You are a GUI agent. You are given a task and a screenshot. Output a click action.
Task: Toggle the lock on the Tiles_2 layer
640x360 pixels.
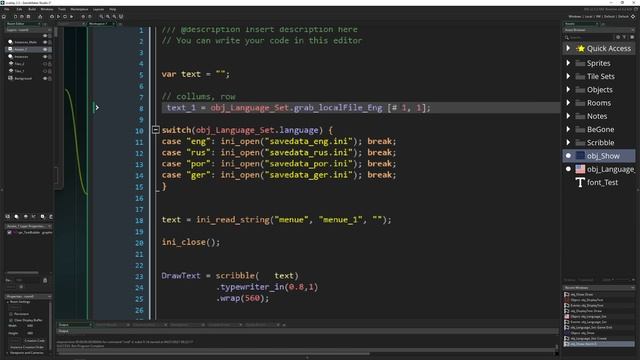click(50, 64)
